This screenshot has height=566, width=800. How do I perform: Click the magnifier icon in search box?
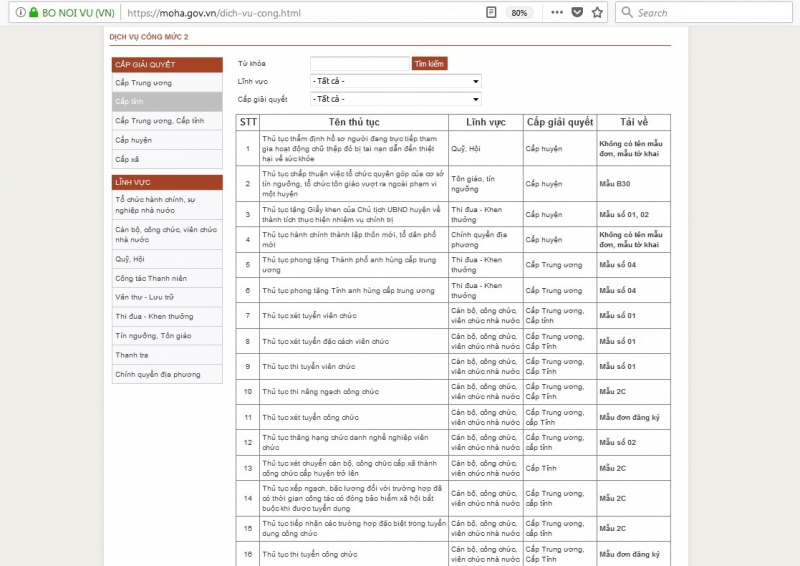(x=626, y=13)
